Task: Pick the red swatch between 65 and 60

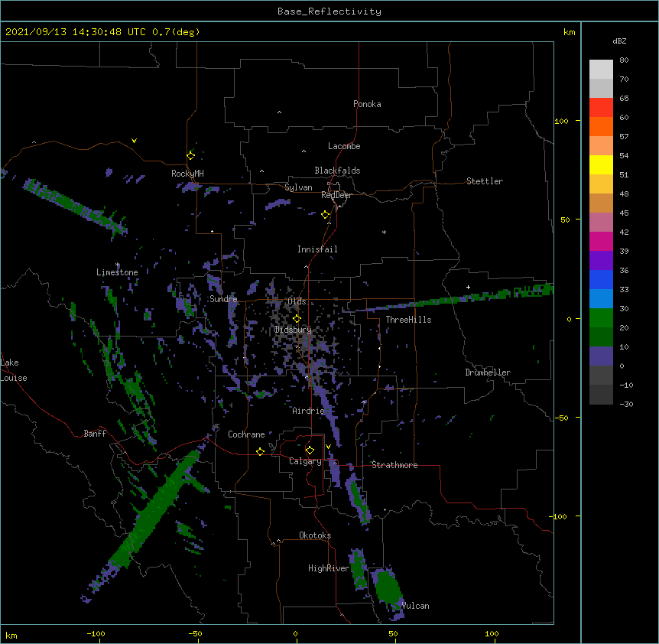Action: click(601, 107)
